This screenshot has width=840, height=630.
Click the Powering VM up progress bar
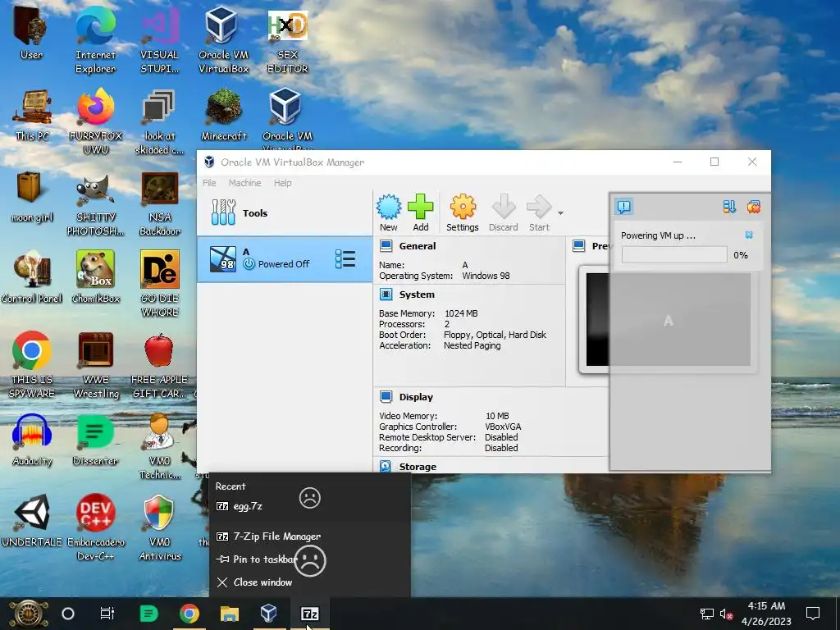(x=674, y=255)
